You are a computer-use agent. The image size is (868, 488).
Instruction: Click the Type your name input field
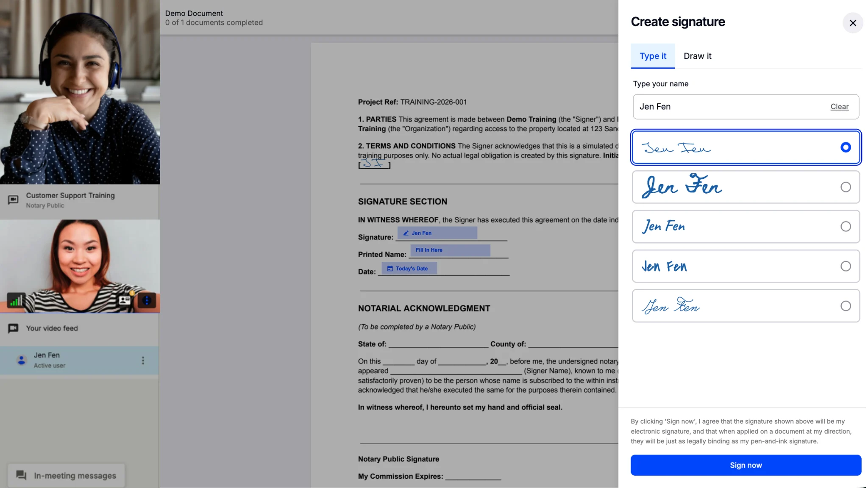729,107
